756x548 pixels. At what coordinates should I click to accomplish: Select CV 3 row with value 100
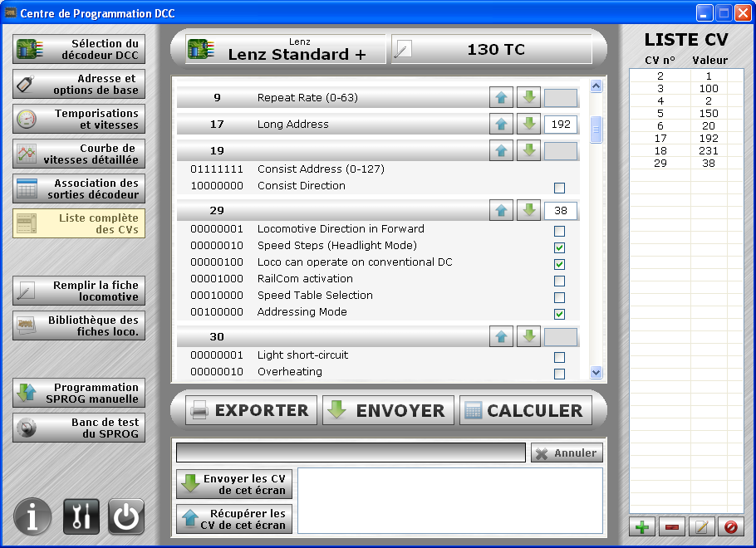pos(686,89)
